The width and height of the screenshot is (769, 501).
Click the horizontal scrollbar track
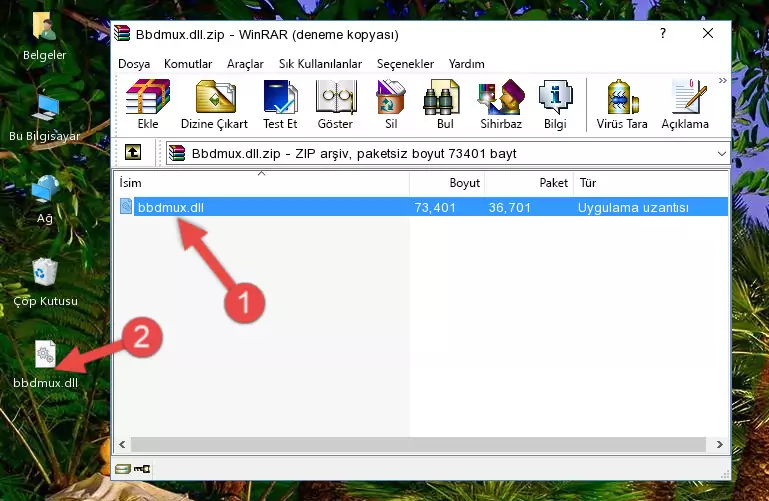pyautogui.click(x=418, y=444)
